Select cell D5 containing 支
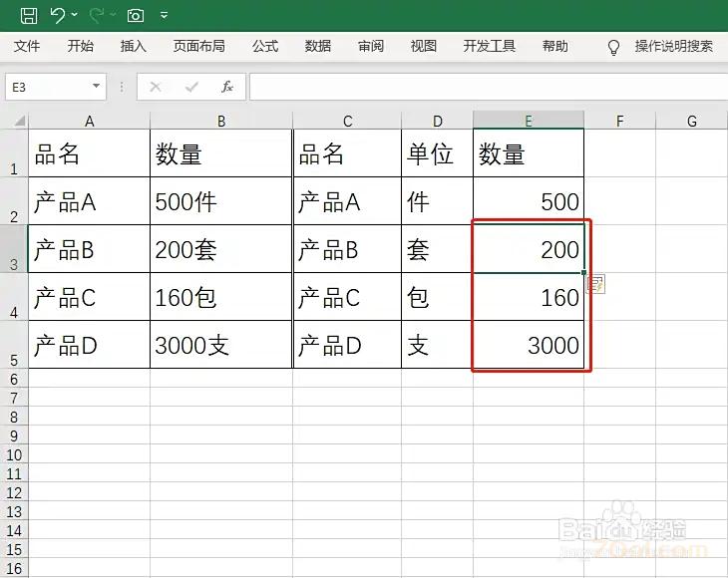The height and width of the screenshot is (578, 728). (x=438, y=345)
